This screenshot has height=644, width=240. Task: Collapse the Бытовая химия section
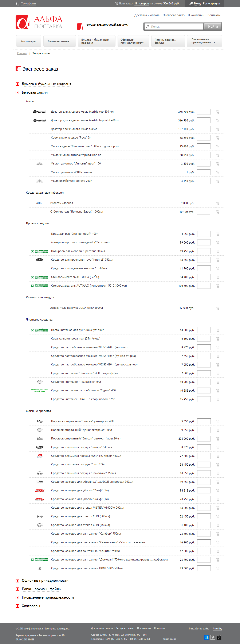pos(35,93)
